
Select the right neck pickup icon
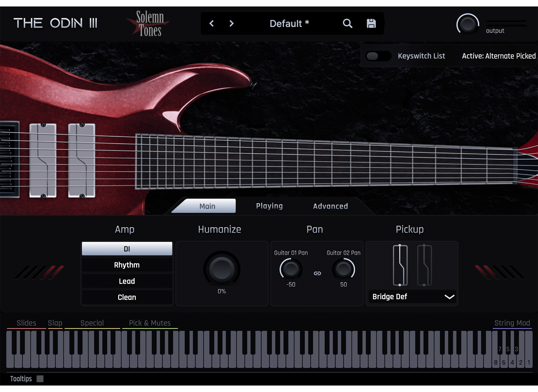coord(424,265)
